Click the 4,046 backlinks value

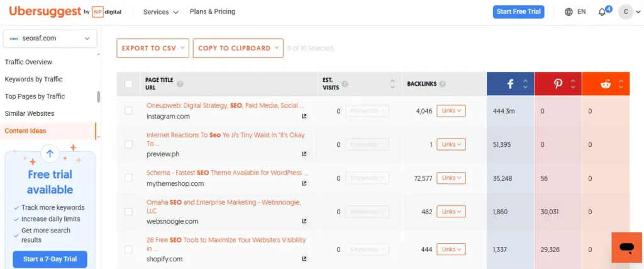[x=424, y=111]
